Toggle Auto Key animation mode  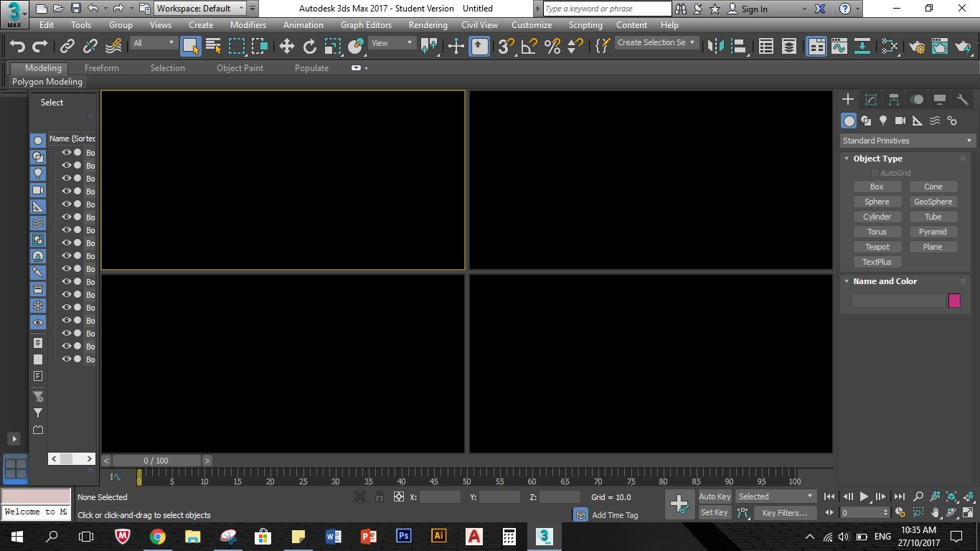[x=715, y=496]
